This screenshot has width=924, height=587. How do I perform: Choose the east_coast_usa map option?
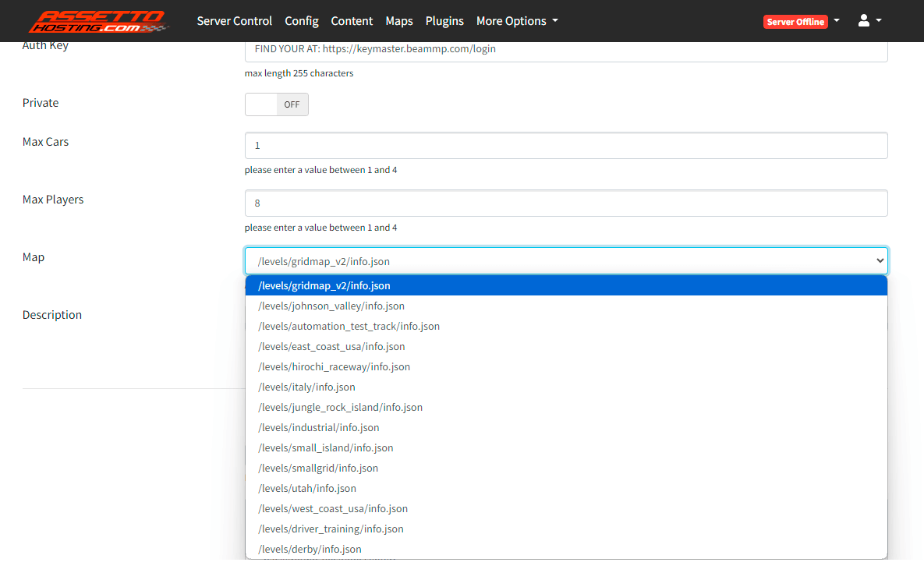pos(331,347)
